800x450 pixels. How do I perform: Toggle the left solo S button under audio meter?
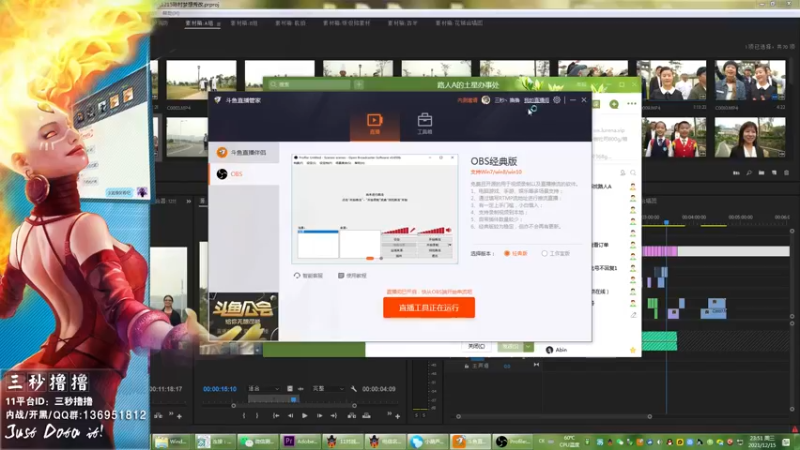click(x=416, y=415)
